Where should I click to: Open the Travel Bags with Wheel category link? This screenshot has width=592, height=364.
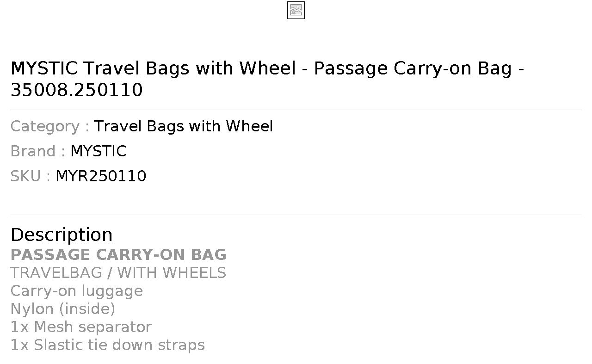184,126
